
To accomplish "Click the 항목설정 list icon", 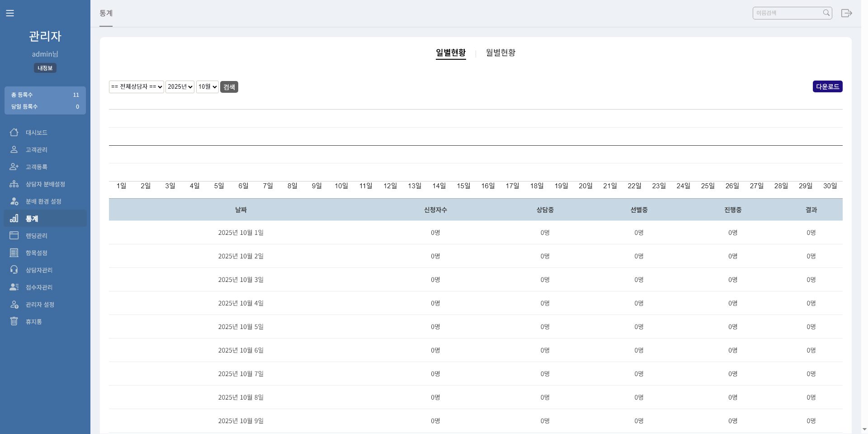I will [14, 253].
